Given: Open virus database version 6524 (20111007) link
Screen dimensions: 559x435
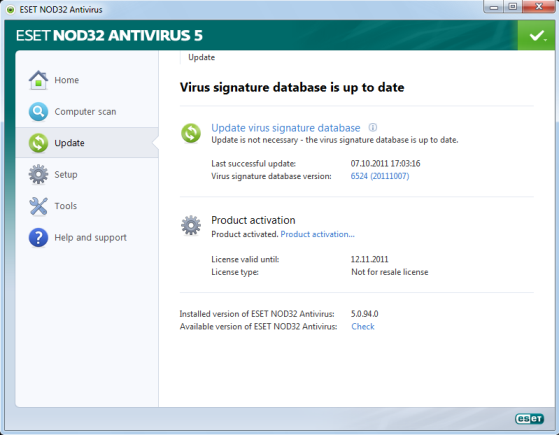Looking at the screenshot, I should point(380,176).
